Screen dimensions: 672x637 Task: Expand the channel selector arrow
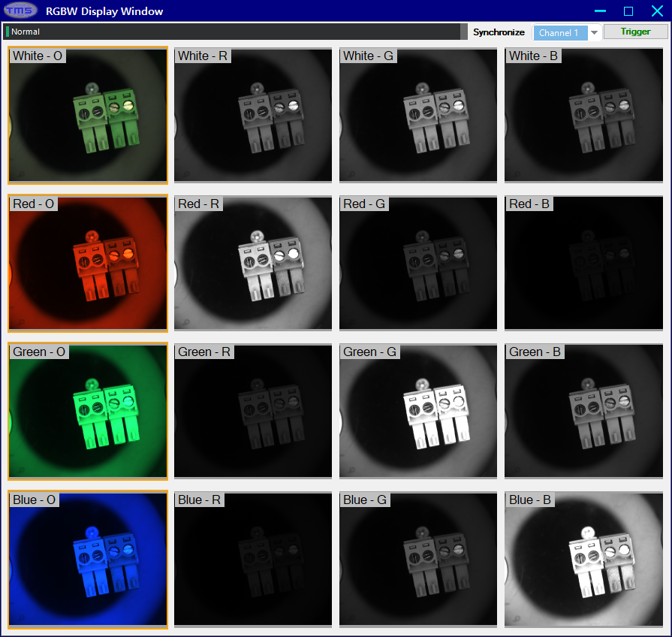(594, 32)
